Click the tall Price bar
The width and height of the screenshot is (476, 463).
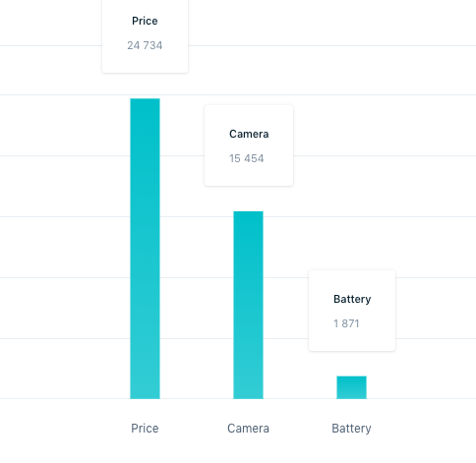[x=145, y=249]
